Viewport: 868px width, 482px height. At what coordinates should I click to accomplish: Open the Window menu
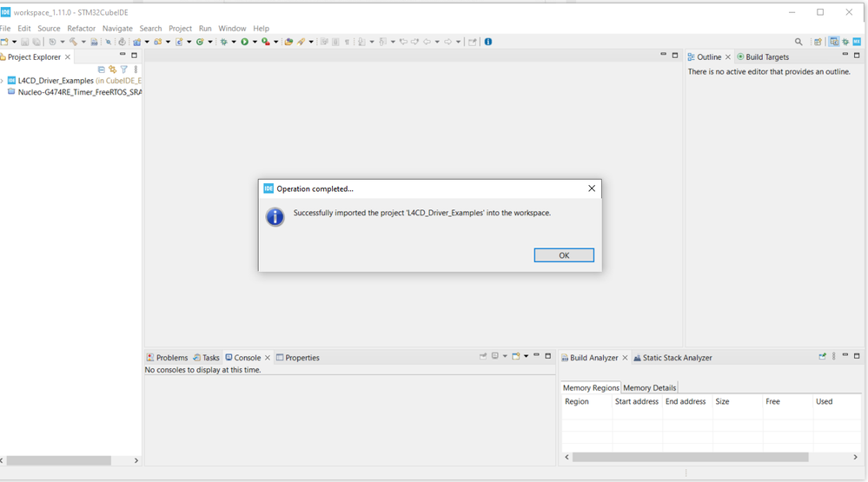(x=232, y=28)
